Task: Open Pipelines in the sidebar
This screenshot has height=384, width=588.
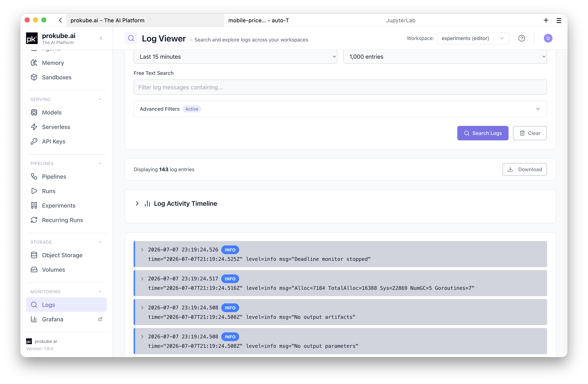Action: click(x=66, y=177)
